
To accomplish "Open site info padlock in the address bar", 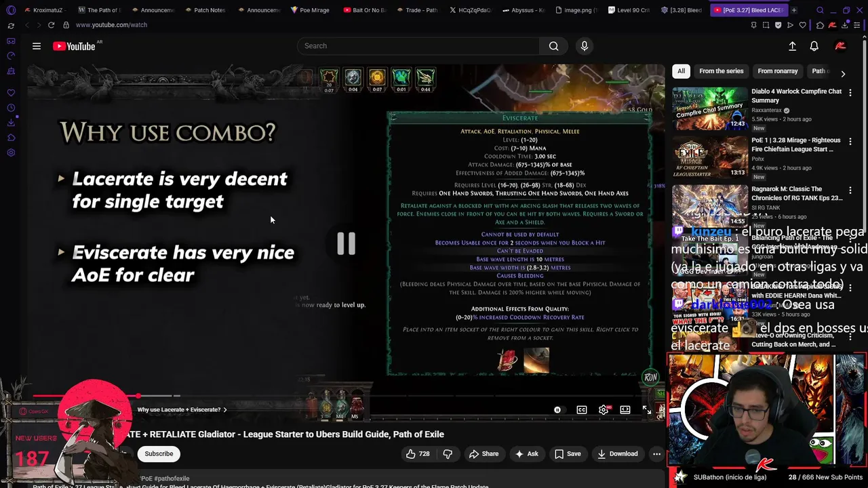I will [66, 25].
